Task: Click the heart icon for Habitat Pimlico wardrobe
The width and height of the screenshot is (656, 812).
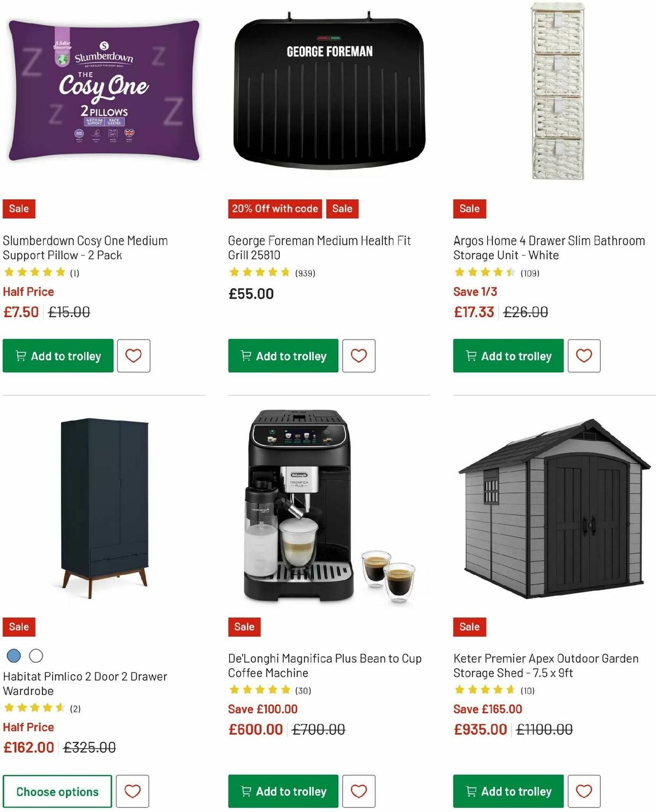Action: [133, 791]
